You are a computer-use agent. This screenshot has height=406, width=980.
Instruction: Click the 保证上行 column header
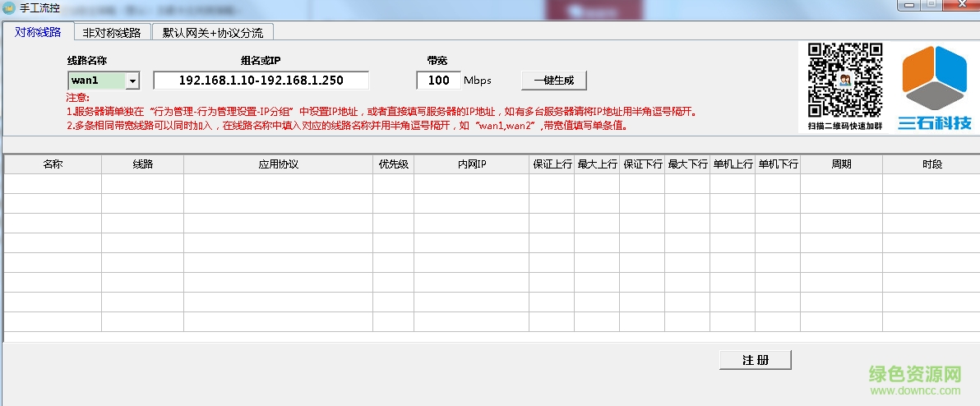point(552,164)
